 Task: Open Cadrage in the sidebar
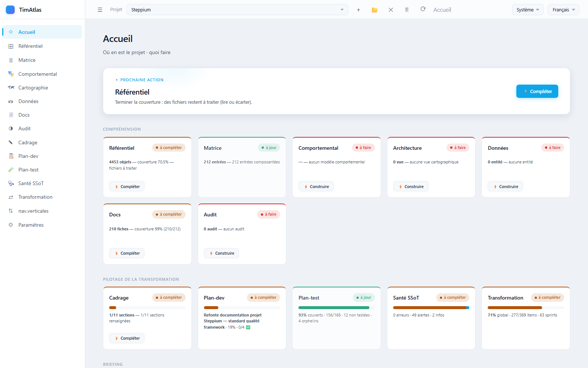tap(42, 142)
